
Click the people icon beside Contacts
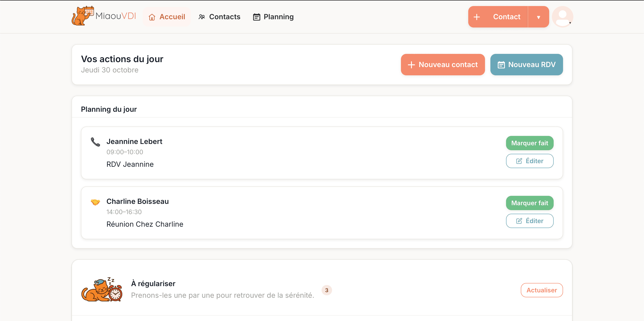[201, 17]
